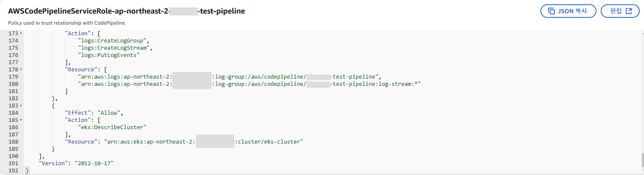The image size is (644, 175).
Task: Click the "eks:DescribeCluster" action string
Action: pyautogui.click(x=112, y=127)
